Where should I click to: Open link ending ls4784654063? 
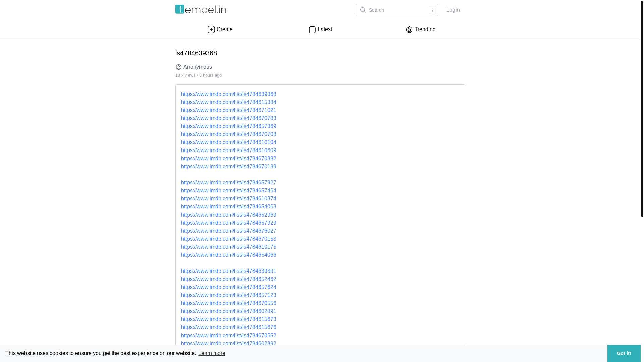point(229,207)
